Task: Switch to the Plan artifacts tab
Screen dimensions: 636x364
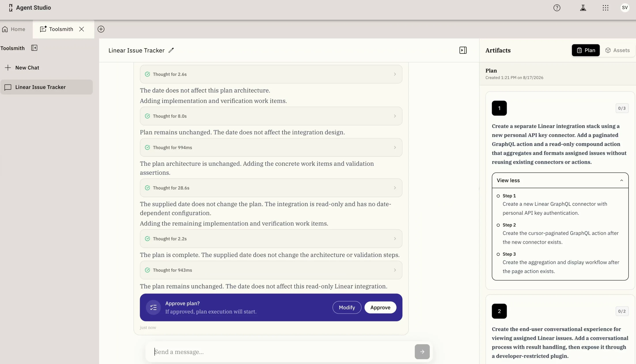Action: [585, 51]
